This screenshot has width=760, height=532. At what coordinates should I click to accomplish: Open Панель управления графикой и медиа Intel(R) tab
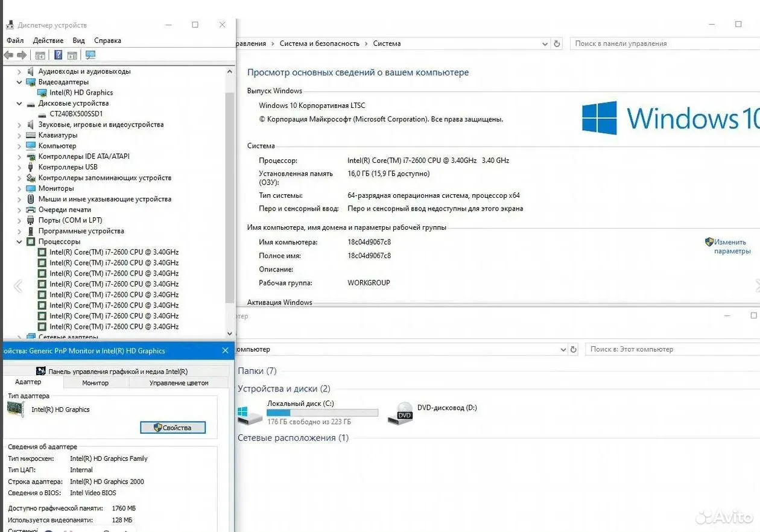116,372
